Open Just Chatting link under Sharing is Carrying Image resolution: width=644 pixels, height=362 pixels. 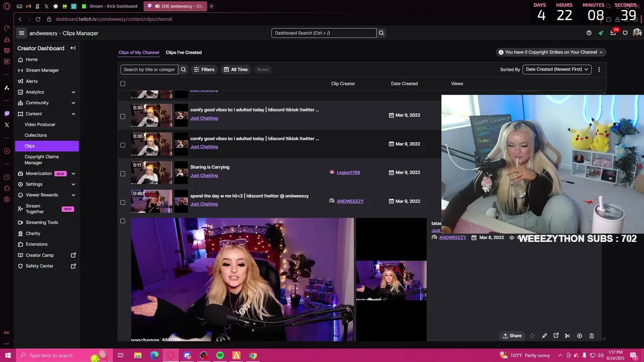204,175
